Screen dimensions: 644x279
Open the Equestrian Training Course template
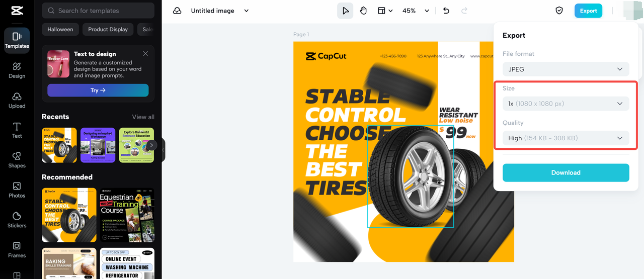click(127, 215)
